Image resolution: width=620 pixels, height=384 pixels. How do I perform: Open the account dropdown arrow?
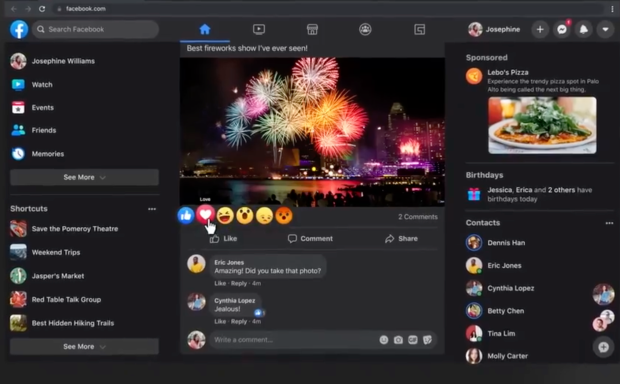(605, 29)
